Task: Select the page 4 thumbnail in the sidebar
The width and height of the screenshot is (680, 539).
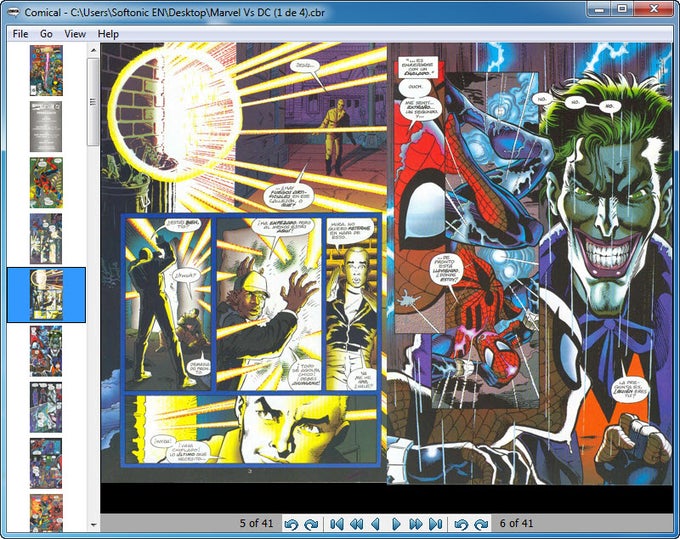Action: [46, 238]
